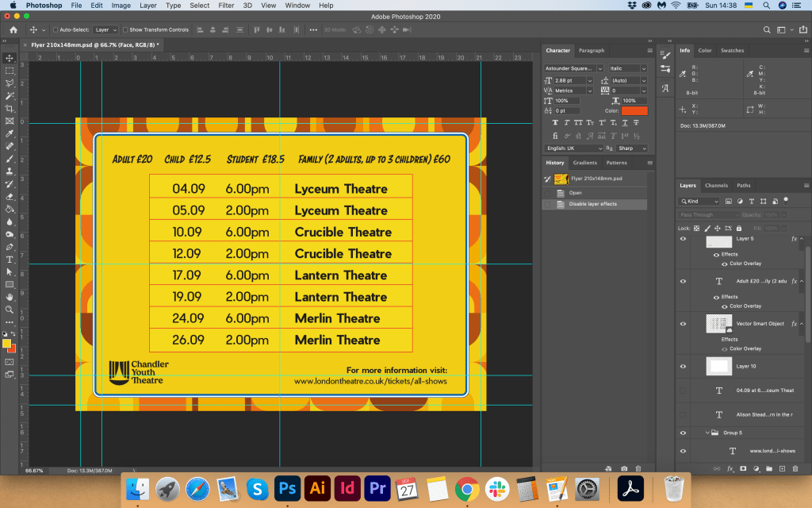
Task: Select the Crop tool
Action: coord(10,109)
